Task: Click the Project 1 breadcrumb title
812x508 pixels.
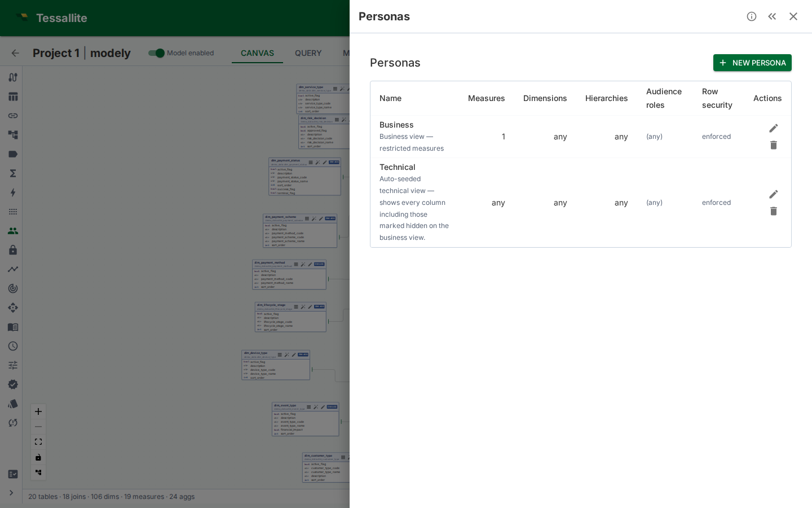Action: (56, 53)
